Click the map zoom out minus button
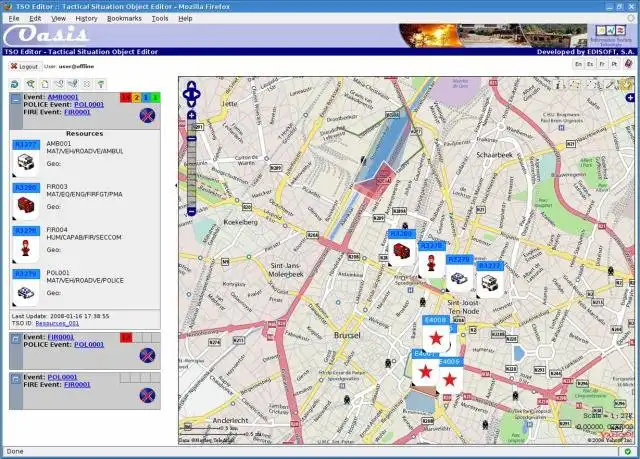Screen dimensions: 640x459 (x=191, y=211)
